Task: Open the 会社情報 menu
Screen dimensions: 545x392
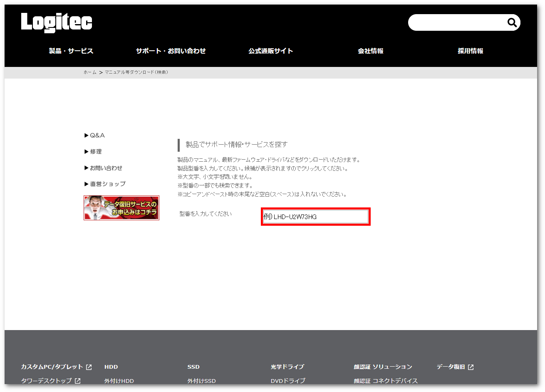Action: click(x=371, y=51)
